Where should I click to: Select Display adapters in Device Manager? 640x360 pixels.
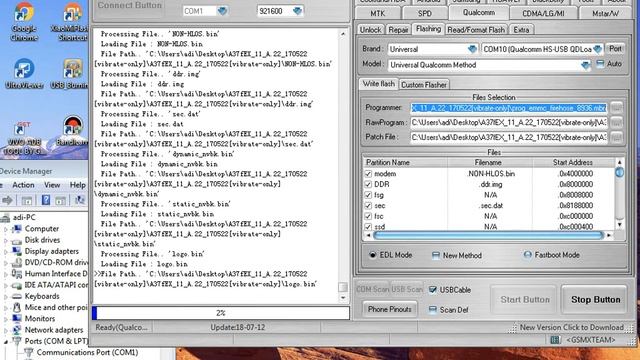(x=51, y=251)
